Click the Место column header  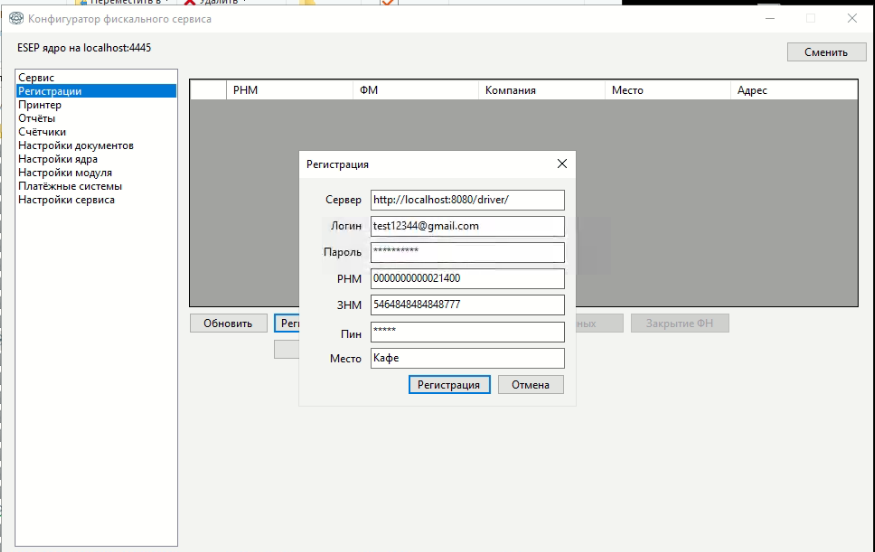(x=668, y=90)
